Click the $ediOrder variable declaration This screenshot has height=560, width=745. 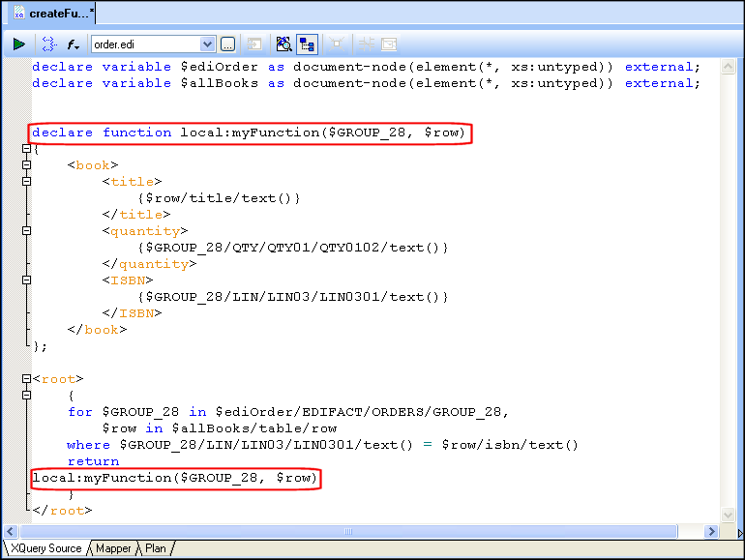point(367,67)
